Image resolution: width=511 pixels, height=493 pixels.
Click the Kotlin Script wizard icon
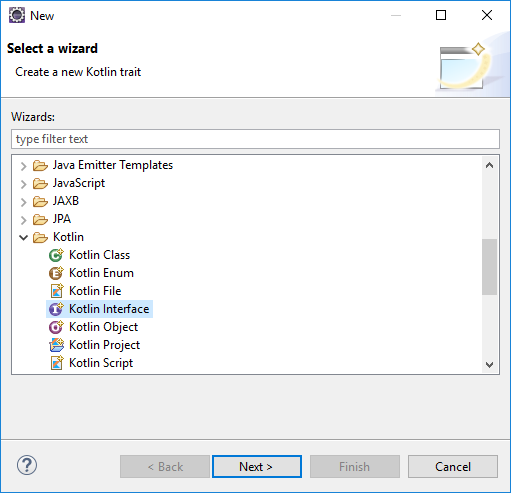pos(57,363)
